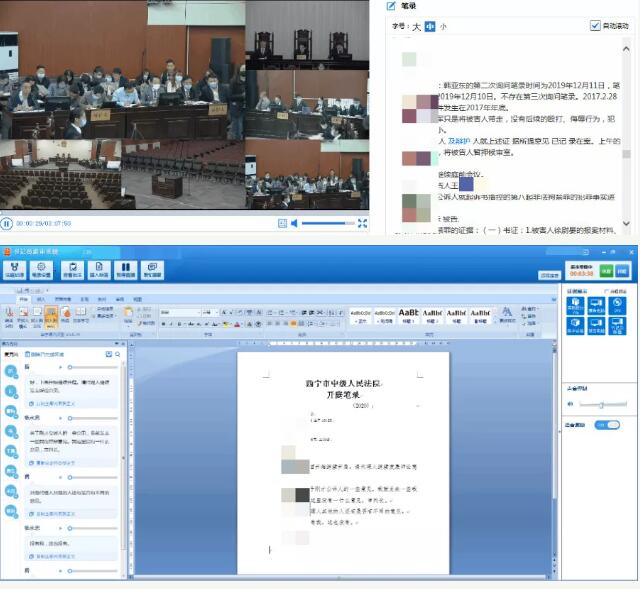Click the first ribbon icon with red pin
This screenshot has height=589, width=640.
click(x=9, y=317)
